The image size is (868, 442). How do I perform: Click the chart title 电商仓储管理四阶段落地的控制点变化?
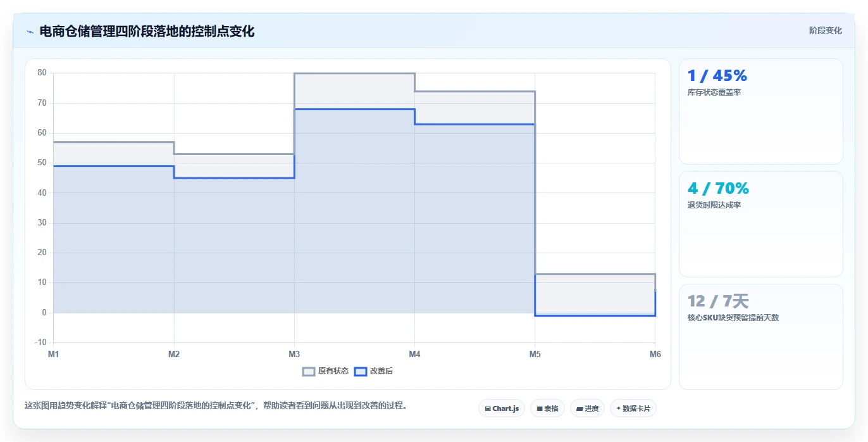pyautogui.click(x=147, y=31)
